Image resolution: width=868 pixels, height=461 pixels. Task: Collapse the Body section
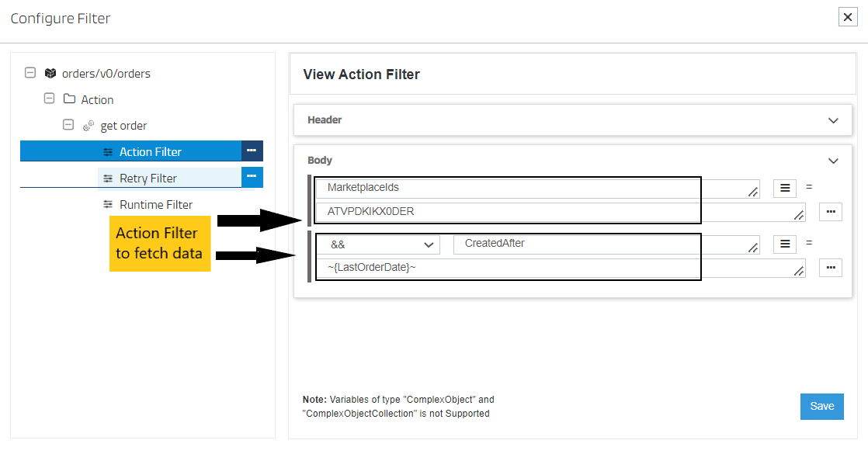(x=833, y=161)
